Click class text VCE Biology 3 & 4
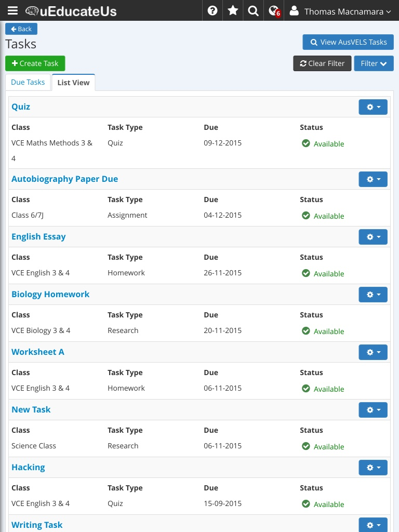 41,330
